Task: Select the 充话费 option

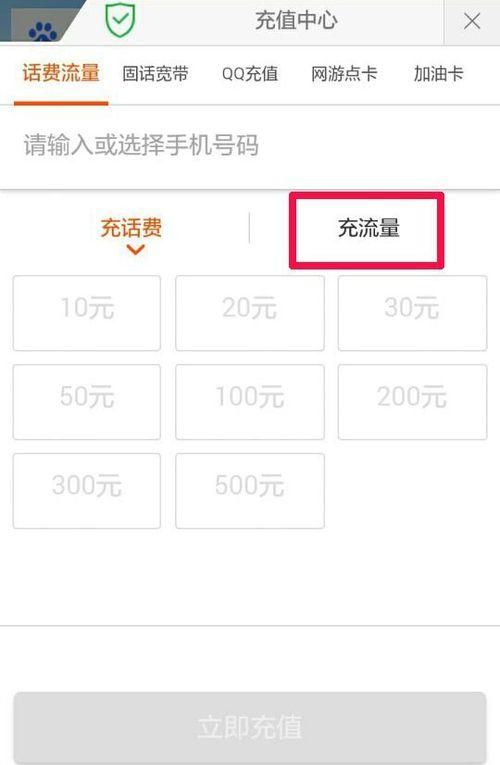Action: [131, 228]
